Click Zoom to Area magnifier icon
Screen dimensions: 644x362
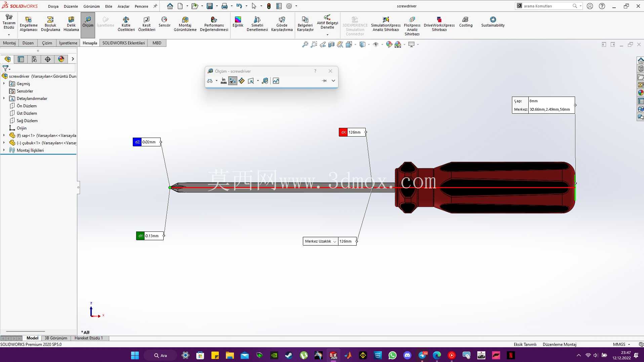point(314,44)
